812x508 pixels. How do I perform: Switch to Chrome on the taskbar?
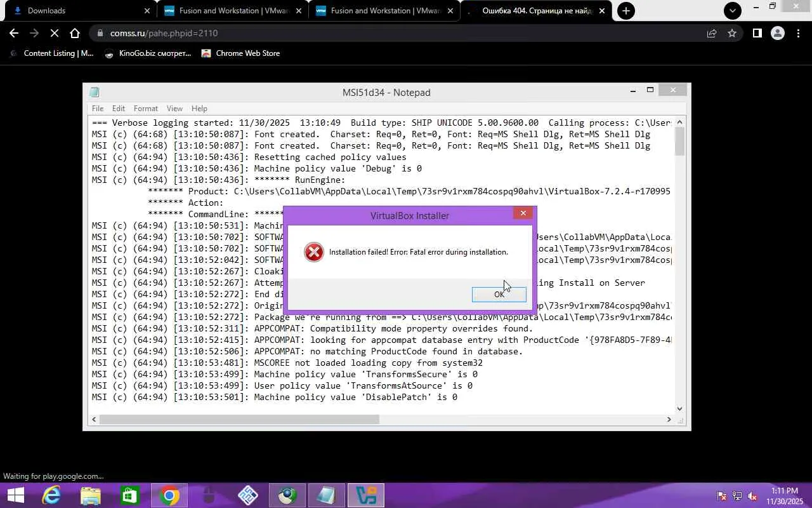(169, 495)
